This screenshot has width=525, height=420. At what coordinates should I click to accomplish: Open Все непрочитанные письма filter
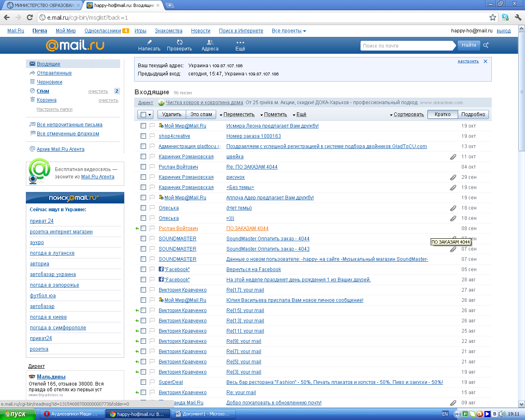(70, 125)
